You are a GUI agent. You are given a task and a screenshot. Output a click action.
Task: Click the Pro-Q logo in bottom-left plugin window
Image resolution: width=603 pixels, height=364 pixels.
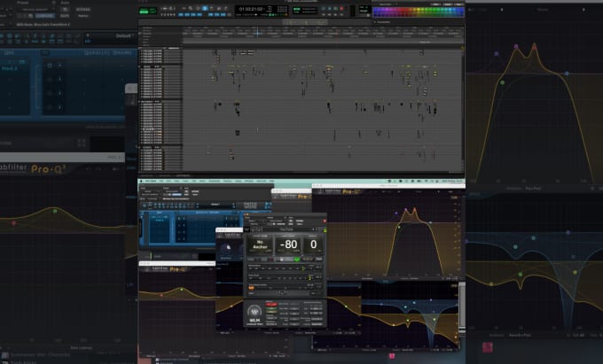tap(177, 269)
